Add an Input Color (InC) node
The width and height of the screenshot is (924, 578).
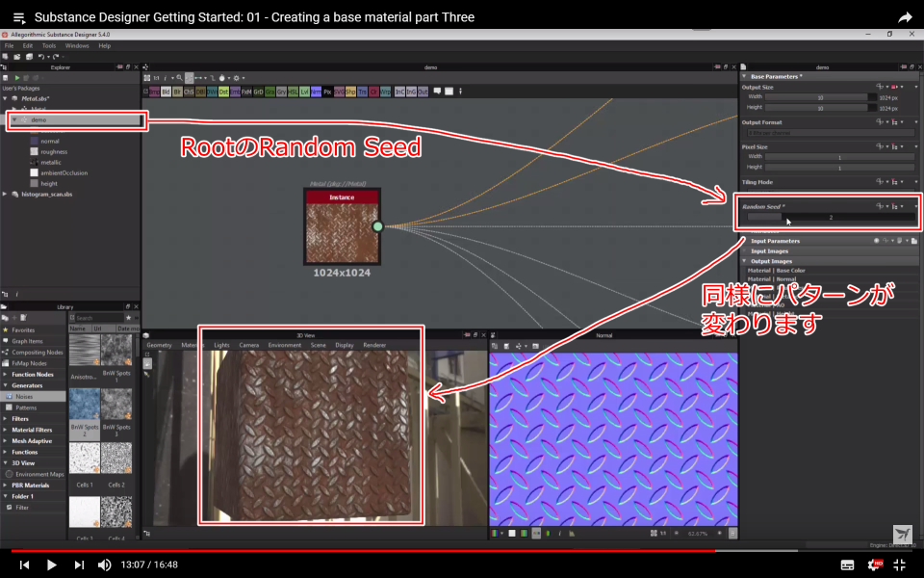tap(399, 92)
